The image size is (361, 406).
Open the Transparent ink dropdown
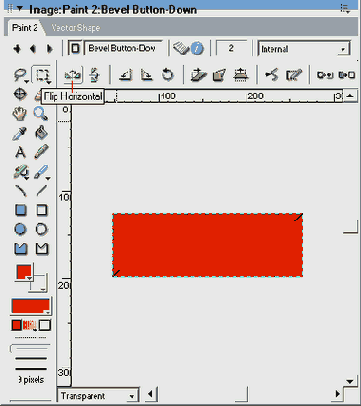pyautogui.click(x=98, y=396)
